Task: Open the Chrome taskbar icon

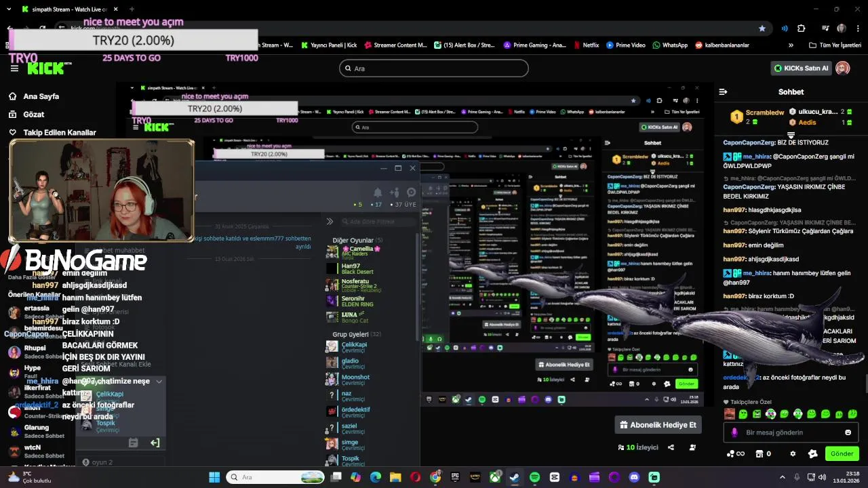Action: pos(435,477)
